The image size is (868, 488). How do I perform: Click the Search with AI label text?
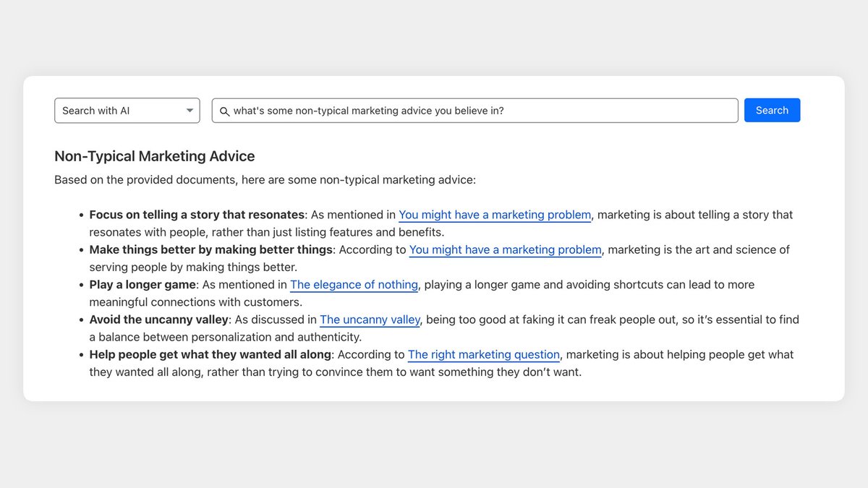tap(96, 111)
